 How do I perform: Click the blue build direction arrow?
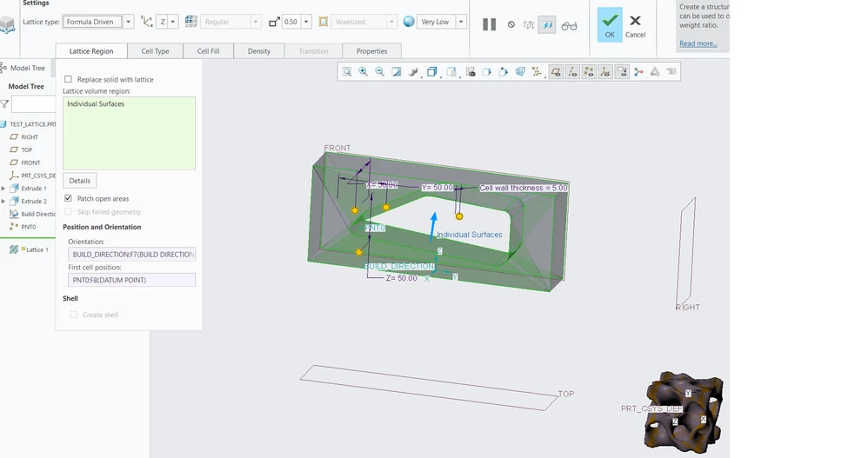pos(433,227)
